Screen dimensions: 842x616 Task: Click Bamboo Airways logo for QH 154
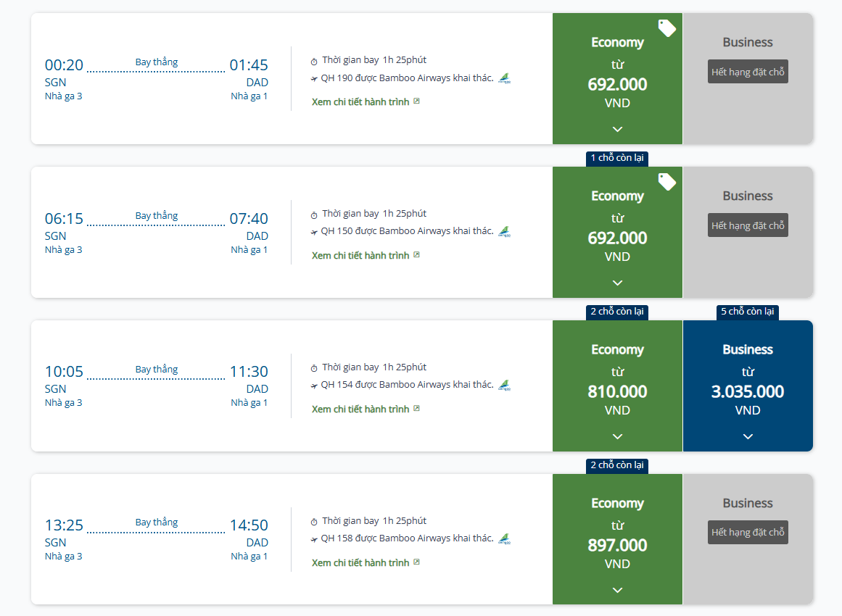pyautogui.click(x=505, y=385)
